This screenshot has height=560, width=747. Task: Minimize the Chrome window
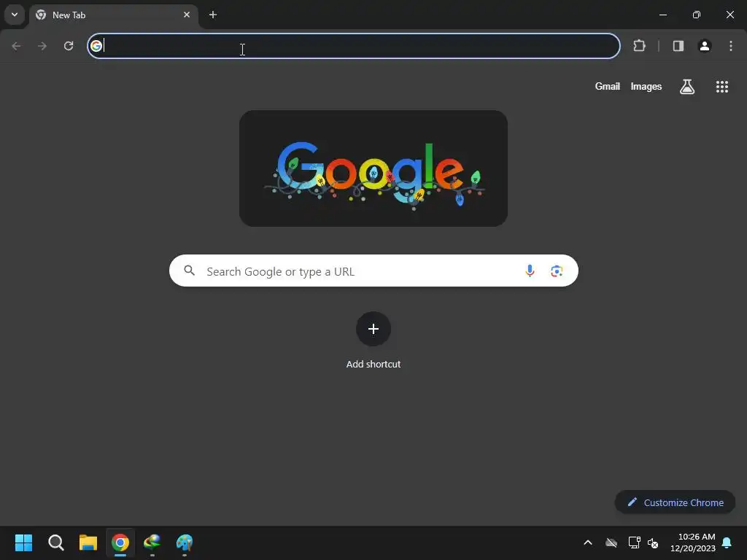pyautogui.click(x=662, y=15)
